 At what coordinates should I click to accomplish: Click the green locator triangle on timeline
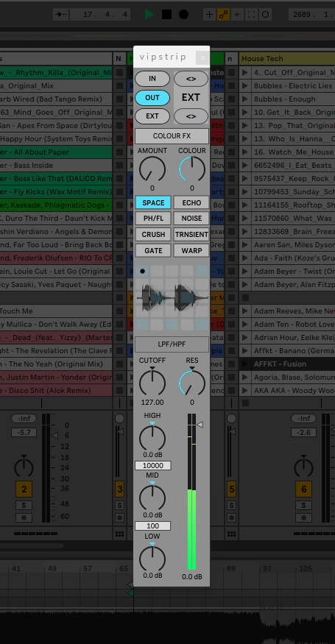[130, 592]
